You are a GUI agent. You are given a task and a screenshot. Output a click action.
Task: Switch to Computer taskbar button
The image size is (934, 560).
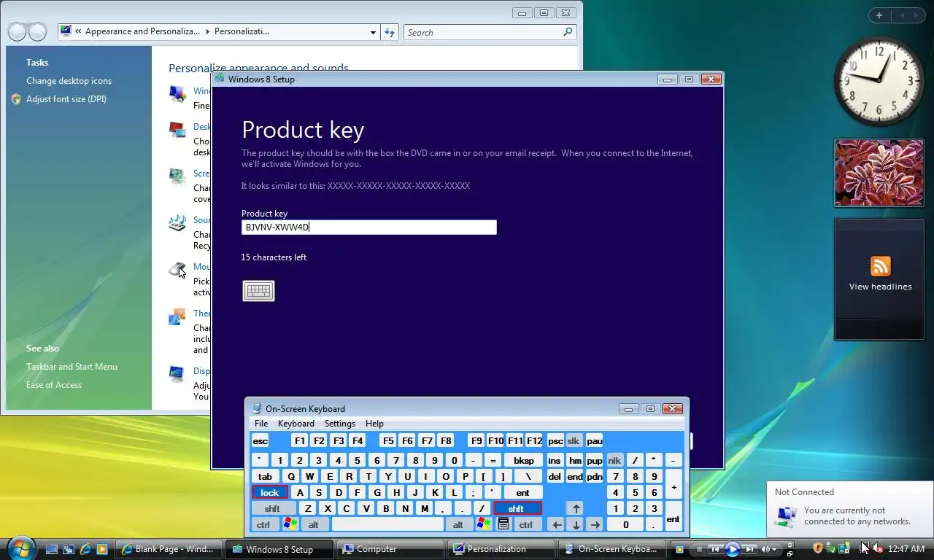pyautogui.click(x=390, y=549)
